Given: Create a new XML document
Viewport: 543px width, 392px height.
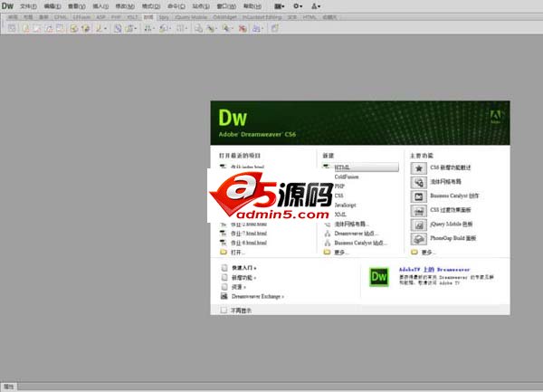Looking at the screenshot, I should (340, 215).
